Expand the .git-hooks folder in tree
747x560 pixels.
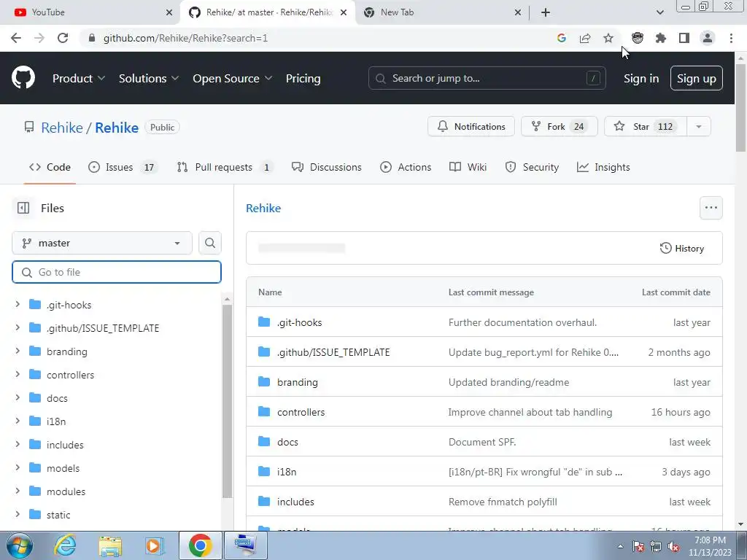(x=18, y=304)
